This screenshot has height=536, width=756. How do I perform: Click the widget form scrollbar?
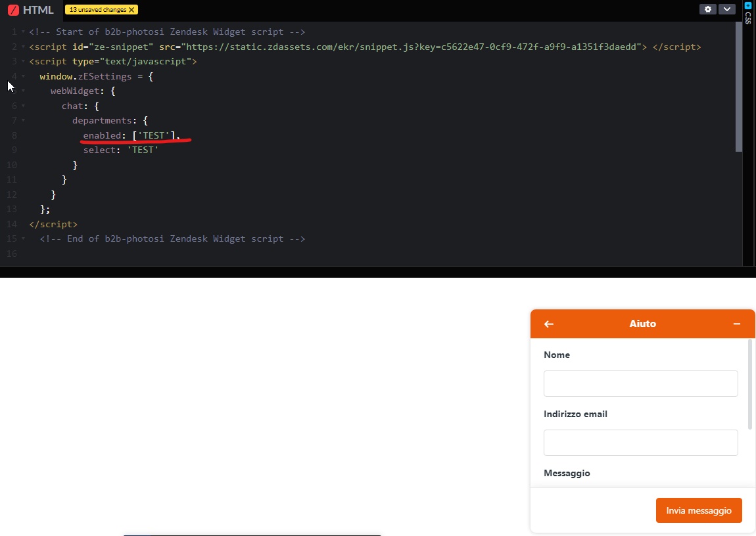point(750,384)
